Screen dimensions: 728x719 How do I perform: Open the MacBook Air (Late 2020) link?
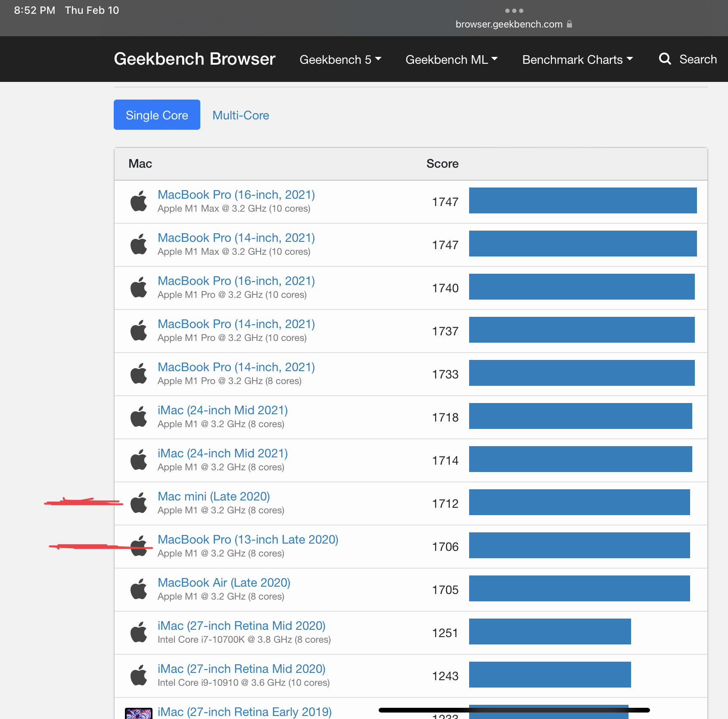(x=224, y=582)
